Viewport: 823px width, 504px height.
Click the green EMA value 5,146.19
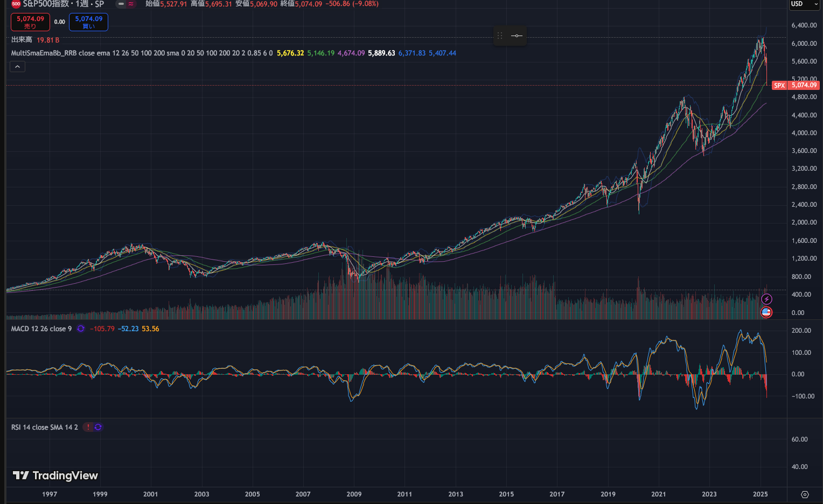click(x=321, y=53)
